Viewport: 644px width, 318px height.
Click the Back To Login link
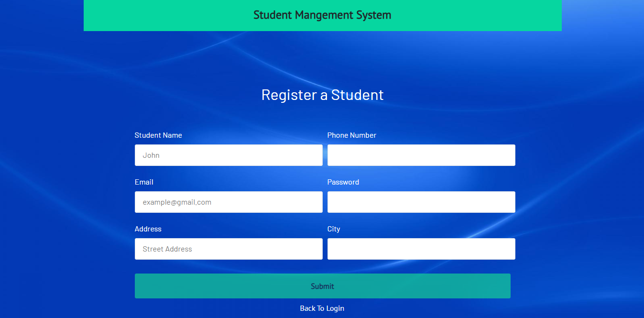[x=322, y=308]
